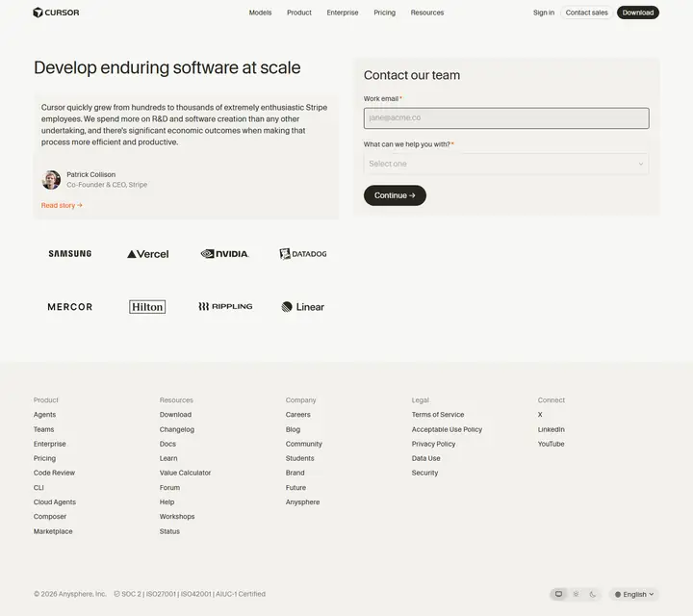This screenshot has height=616, width=693.
Task: Open the Pricing nav item
Action: tap(384, 13)
